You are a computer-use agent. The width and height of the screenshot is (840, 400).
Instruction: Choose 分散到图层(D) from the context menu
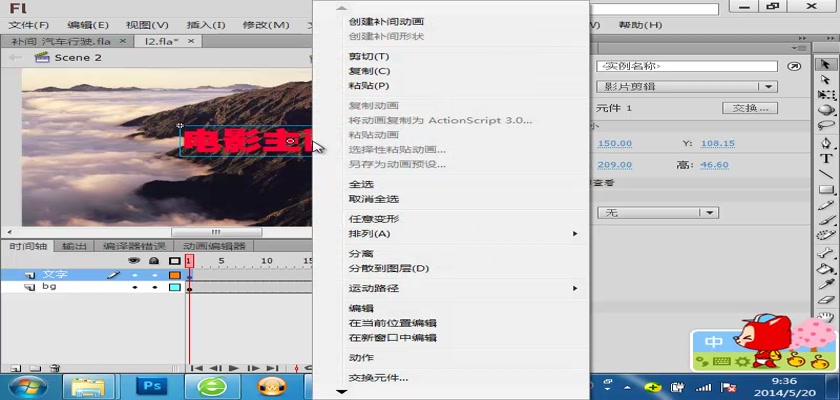pyautogui.click(x=389, y=268)
